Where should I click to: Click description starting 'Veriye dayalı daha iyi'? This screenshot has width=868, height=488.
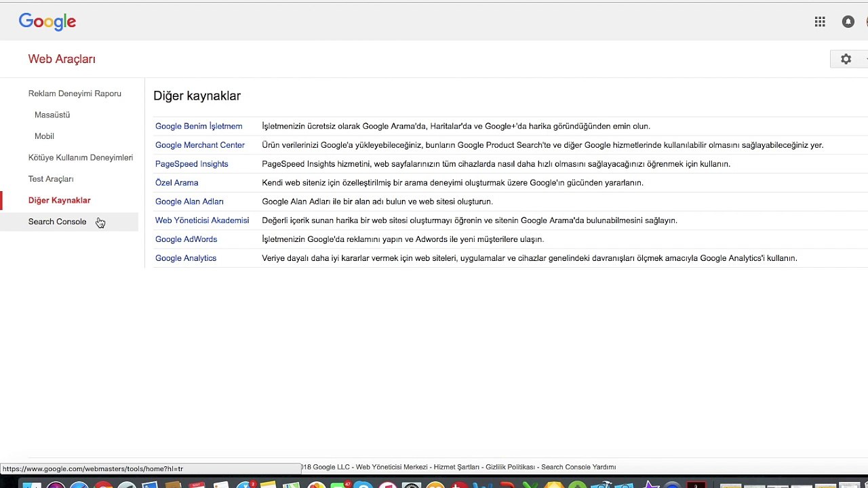tap(529, 258)
